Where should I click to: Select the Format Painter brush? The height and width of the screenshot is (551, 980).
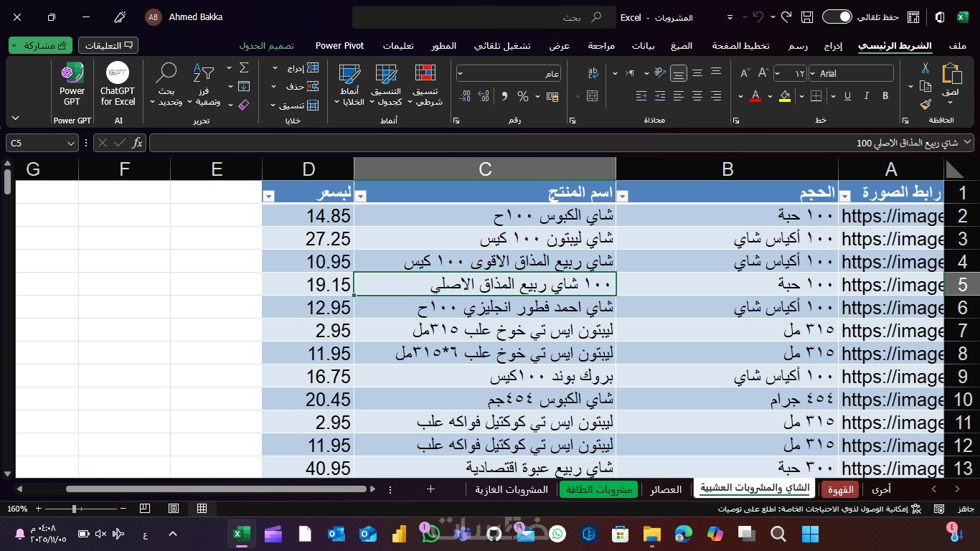925,104
